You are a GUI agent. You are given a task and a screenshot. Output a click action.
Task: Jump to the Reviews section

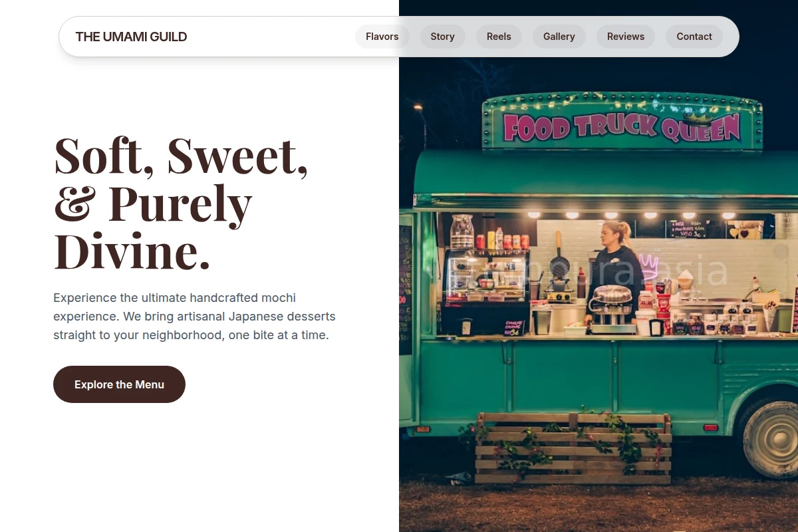tap(626, 37)
